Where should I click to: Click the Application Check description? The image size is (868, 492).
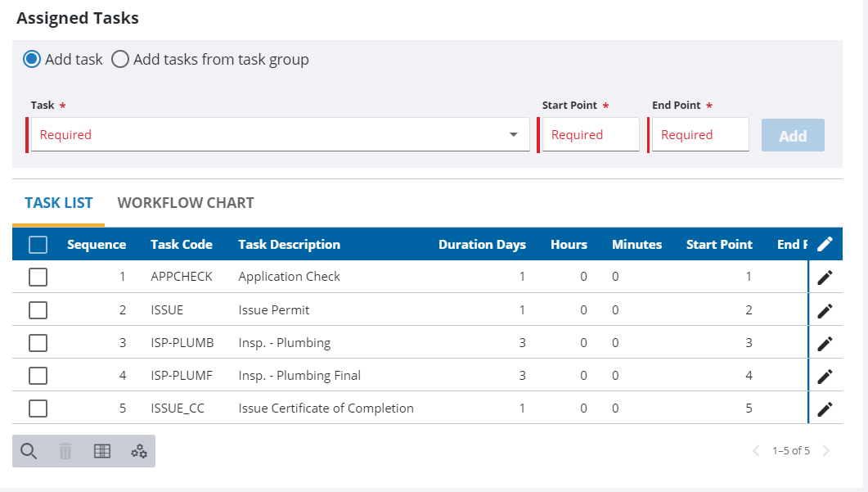tap(289, 277)
